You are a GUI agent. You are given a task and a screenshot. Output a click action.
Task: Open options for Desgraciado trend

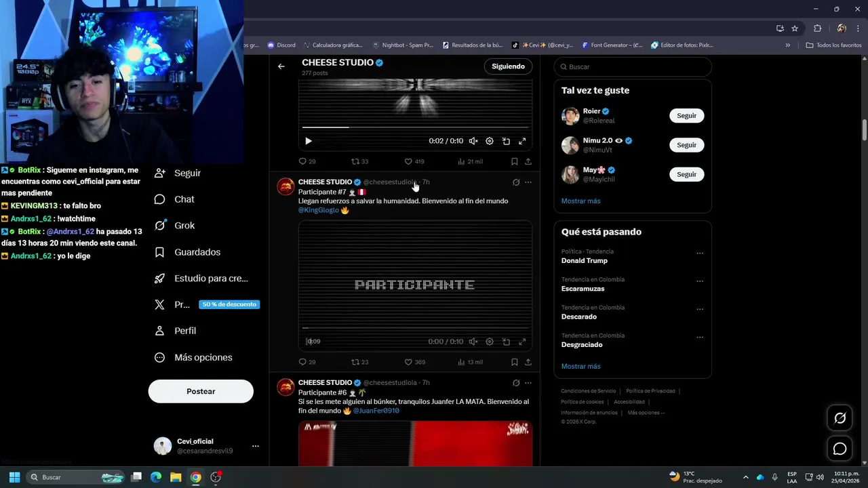[x=700, y=338]
